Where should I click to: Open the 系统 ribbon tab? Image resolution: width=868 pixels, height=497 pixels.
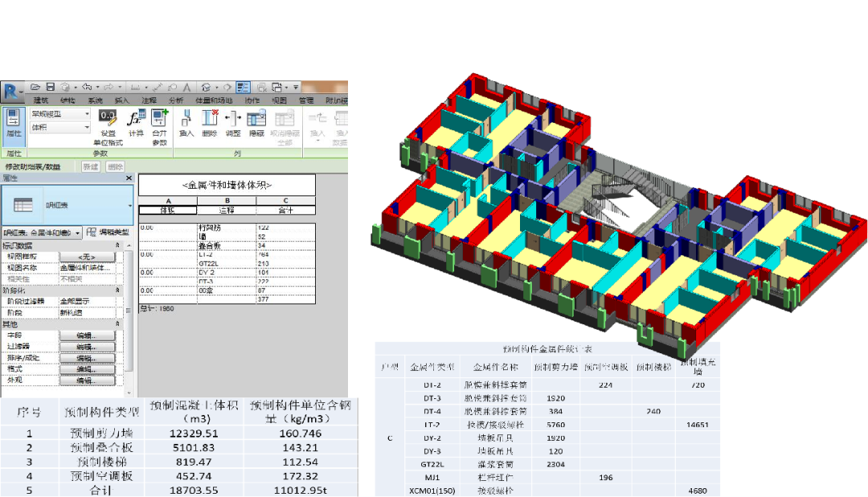tap(95, 100)
